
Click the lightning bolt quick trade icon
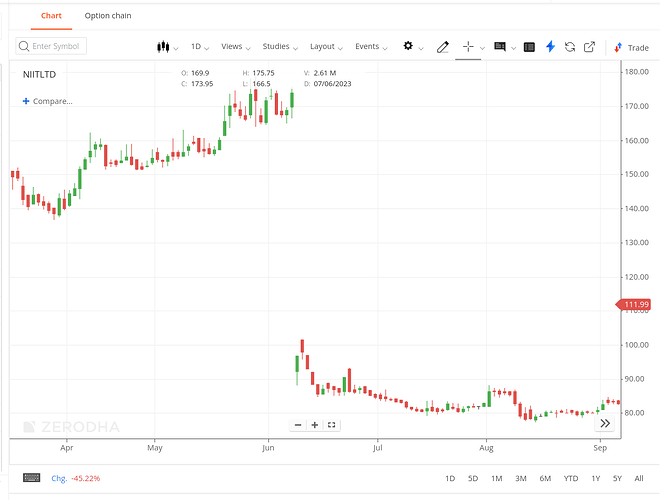(550, 47)
